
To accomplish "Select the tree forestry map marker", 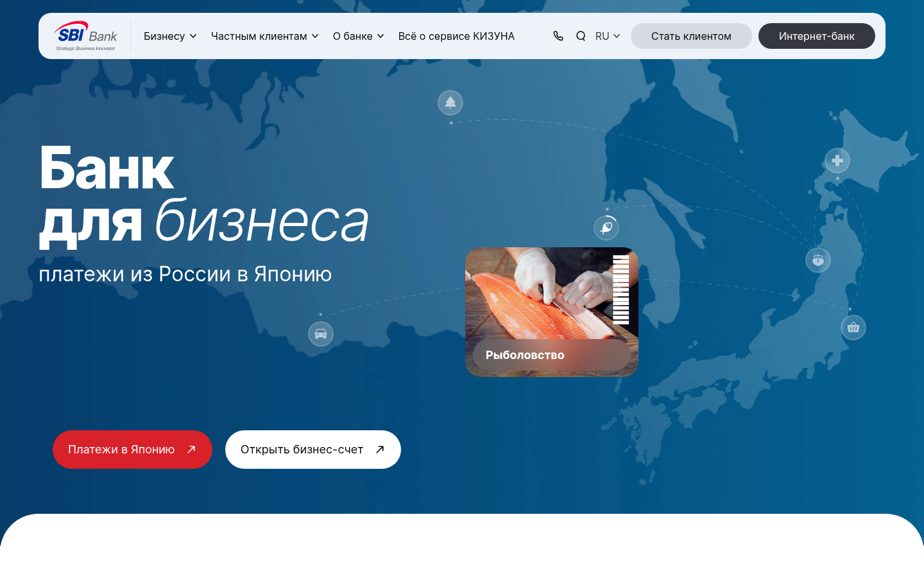I will pyautogui.click(x=450, y=103).
